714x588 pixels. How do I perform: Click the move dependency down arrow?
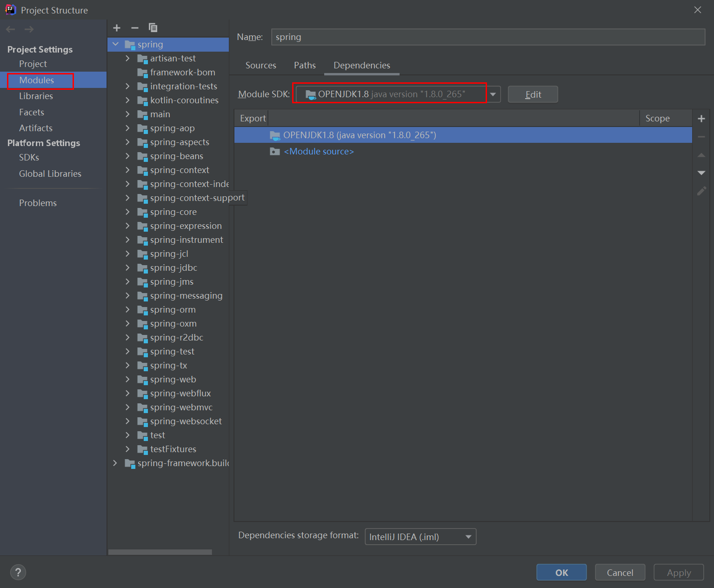(701, 173)
